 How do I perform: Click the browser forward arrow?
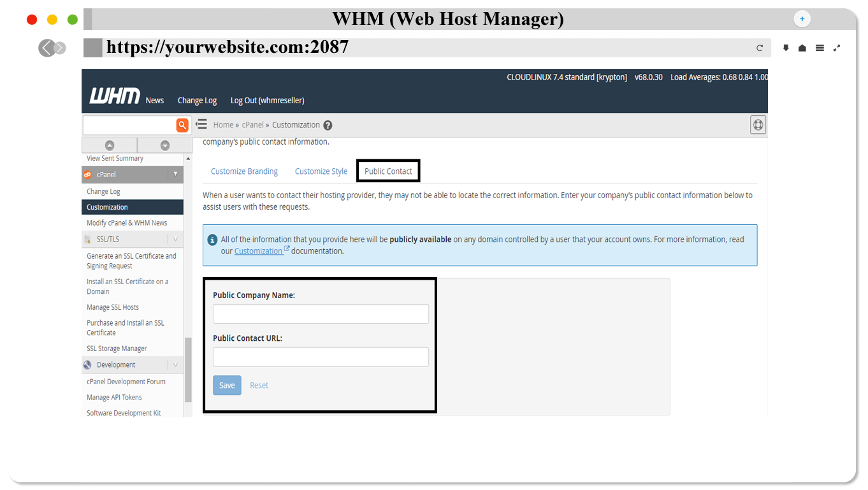coord(60,48)
